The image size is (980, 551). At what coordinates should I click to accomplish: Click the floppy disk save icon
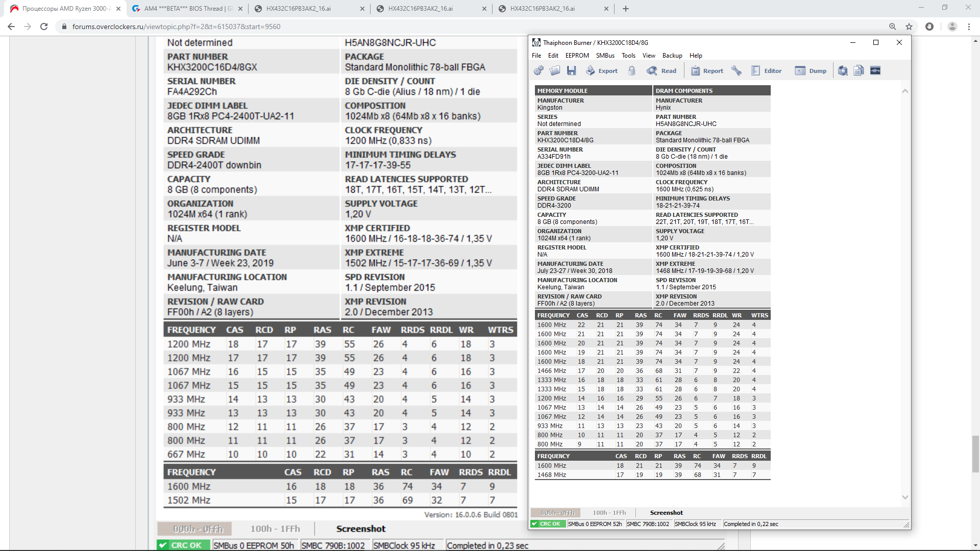click(x=571, y=71)
